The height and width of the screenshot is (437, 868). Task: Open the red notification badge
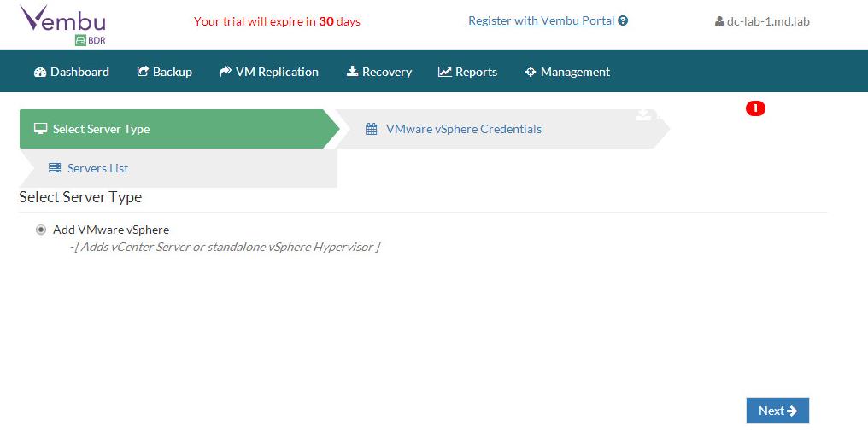pyautogui.click(x=755, y=108)
